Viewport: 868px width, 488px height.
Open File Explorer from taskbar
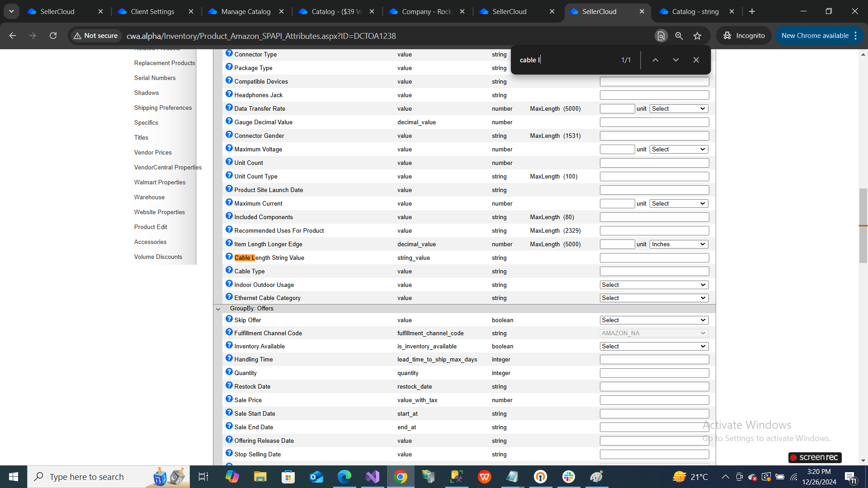coord(260,477)
